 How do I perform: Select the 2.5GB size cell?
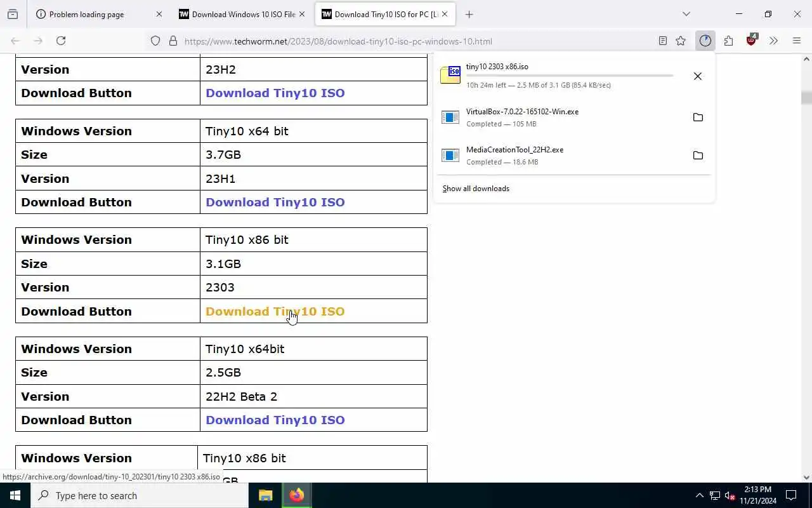click(313, 372)
